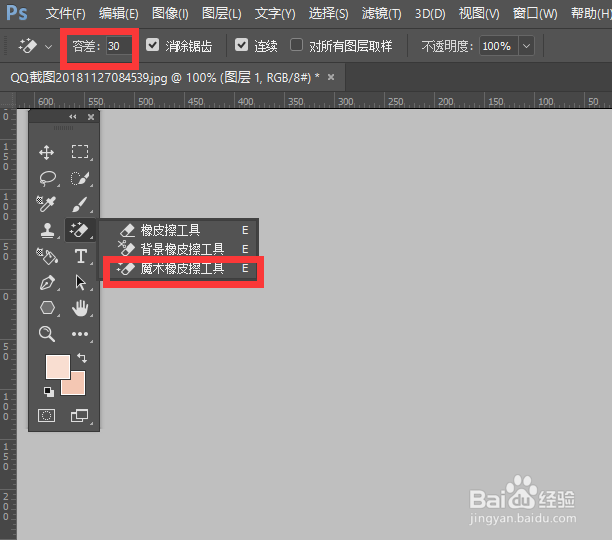This screenshot has height=540, width=612.
Task: Open the tool preset picker icon
Action: 28,46
